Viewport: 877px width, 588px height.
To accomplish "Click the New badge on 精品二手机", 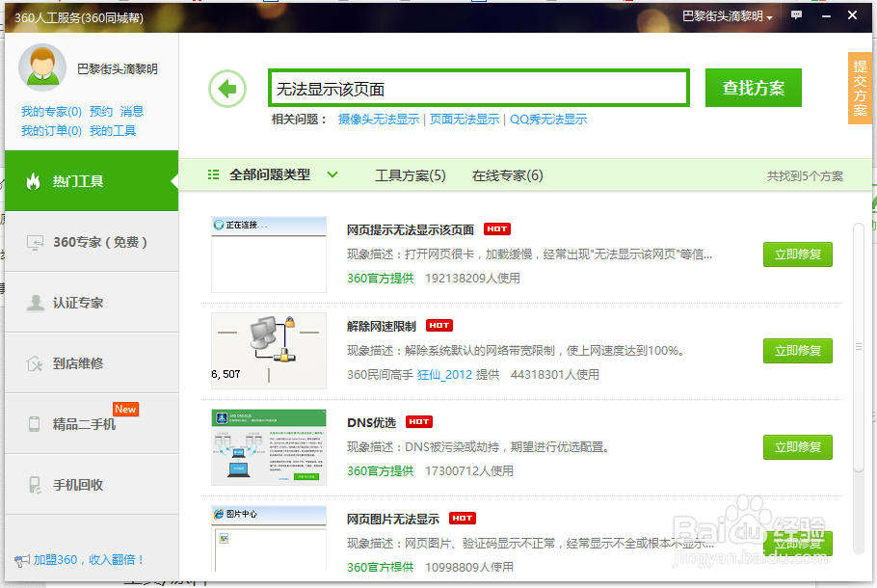I will pyautogui.click(x=125, y=409).
